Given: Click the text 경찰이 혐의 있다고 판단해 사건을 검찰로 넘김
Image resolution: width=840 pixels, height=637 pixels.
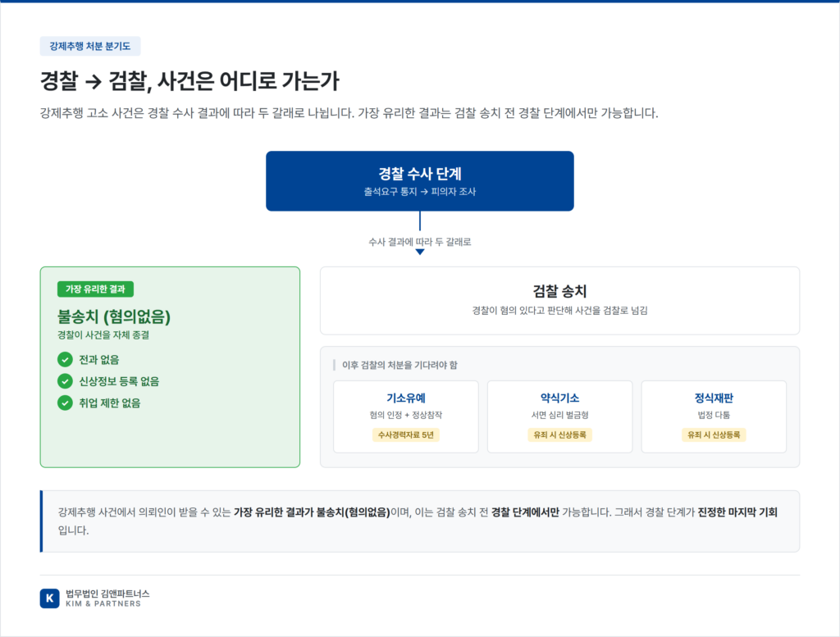Looking at the screenshot, I should pyautogui.click(x=559, y=311).
